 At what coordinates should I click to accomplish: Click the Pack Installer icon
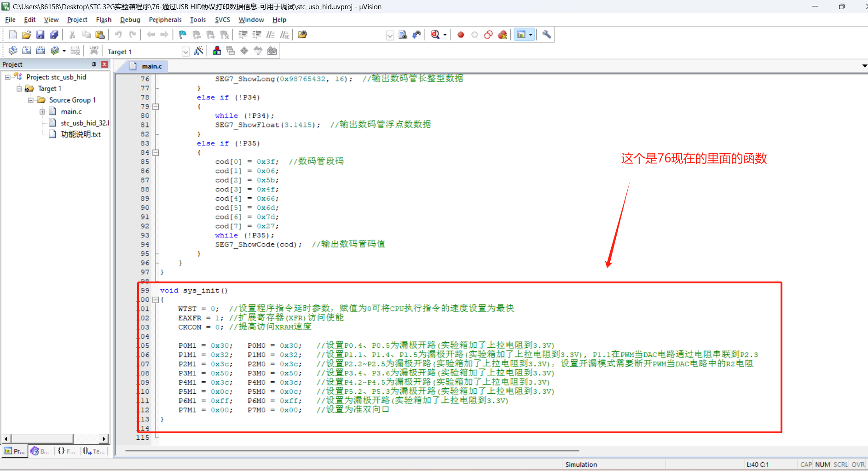pyautogui.click(x=272, y=51)
